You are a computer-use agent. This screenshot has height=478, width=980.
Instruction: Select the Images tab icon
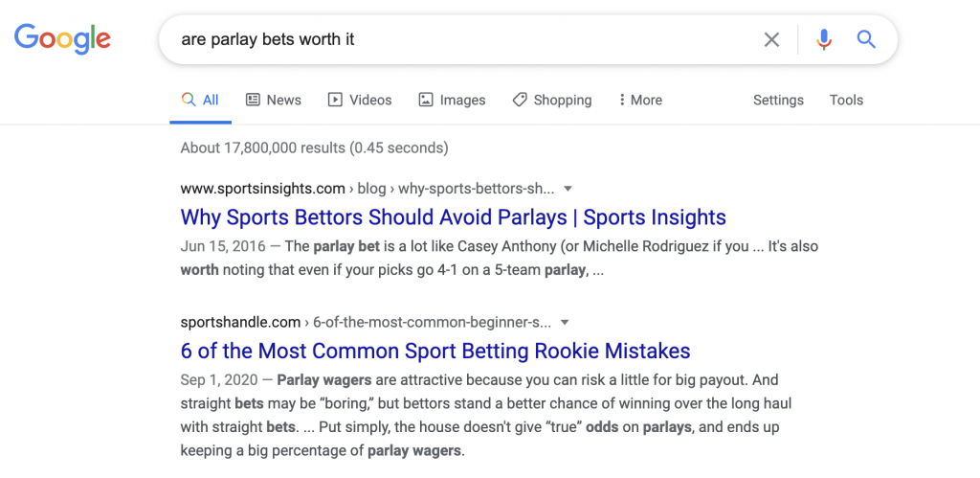click(426, 101)
